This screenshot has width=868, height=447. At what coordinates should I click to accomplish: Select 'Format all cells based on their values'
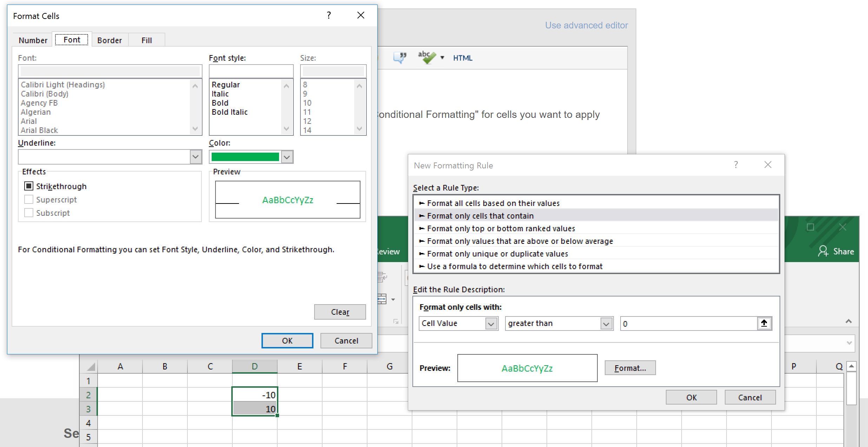tap(596, 203)
